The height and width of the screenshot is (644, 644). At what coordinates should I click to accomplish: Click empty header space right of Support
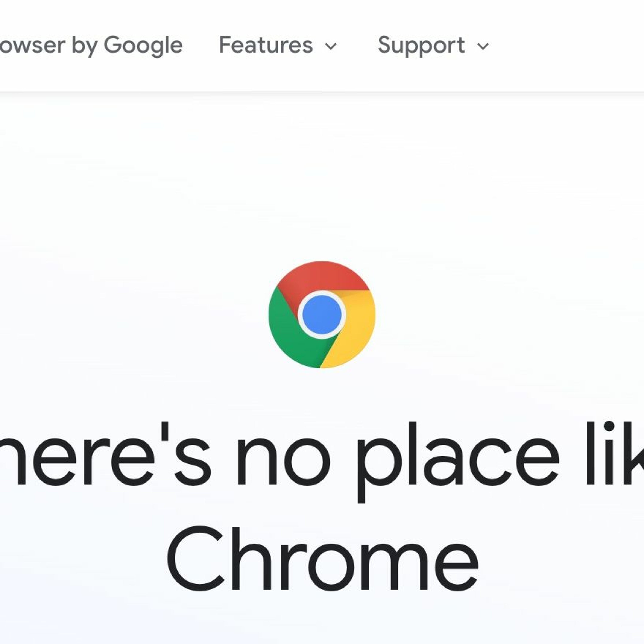coord(567,45)
